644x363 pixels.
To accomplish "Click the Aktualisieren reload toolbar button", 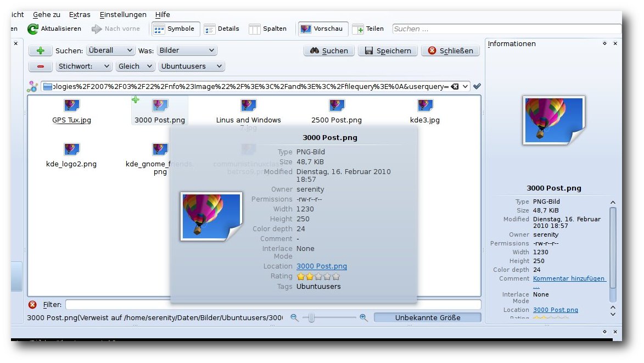I will tap(54, 29).
